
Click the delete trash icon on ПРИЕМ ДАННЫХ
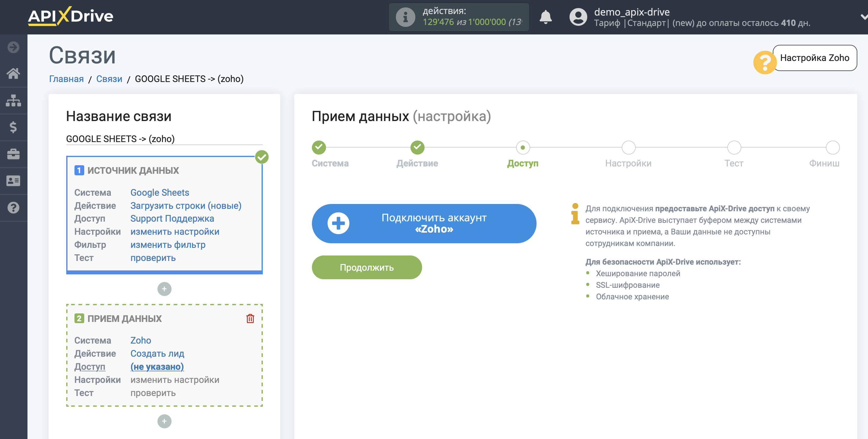[x=250, y=318]
